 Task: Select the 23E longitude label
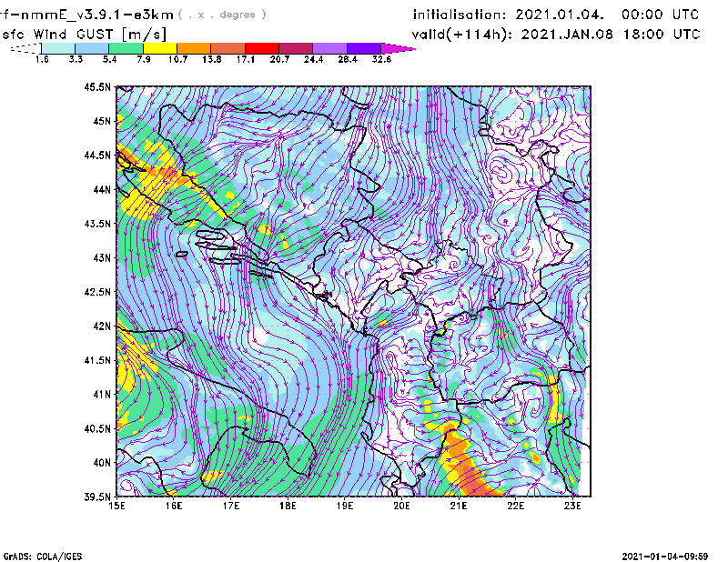[572, 506]
